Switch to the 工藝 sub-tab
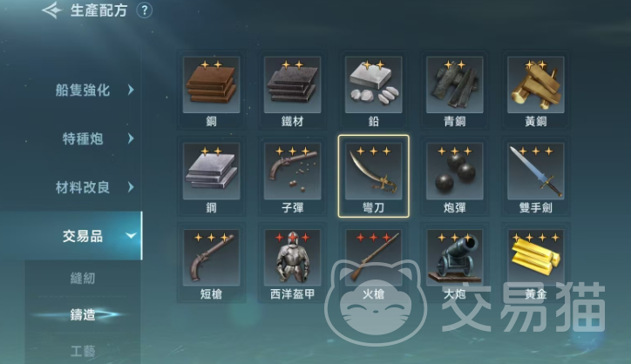631x364 pixels. [83, 351]
